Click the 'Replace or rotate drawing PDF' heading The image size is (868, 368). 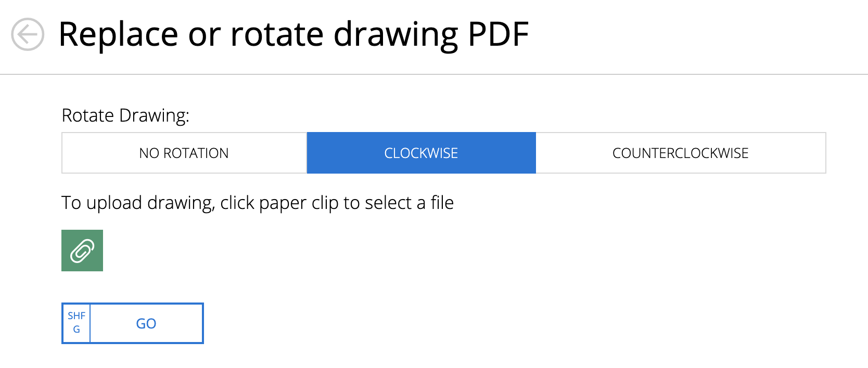293,34
